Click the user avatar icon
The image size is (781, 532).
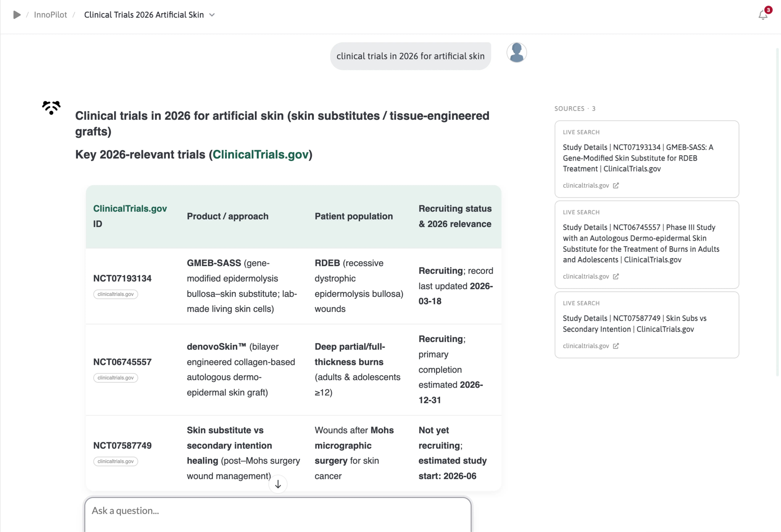(x=517, y=52)
